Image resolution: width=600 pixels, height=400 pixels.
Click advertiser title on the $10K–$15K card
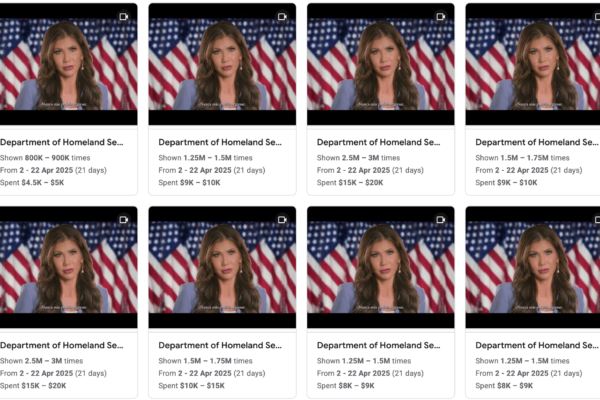pos(220,345)
